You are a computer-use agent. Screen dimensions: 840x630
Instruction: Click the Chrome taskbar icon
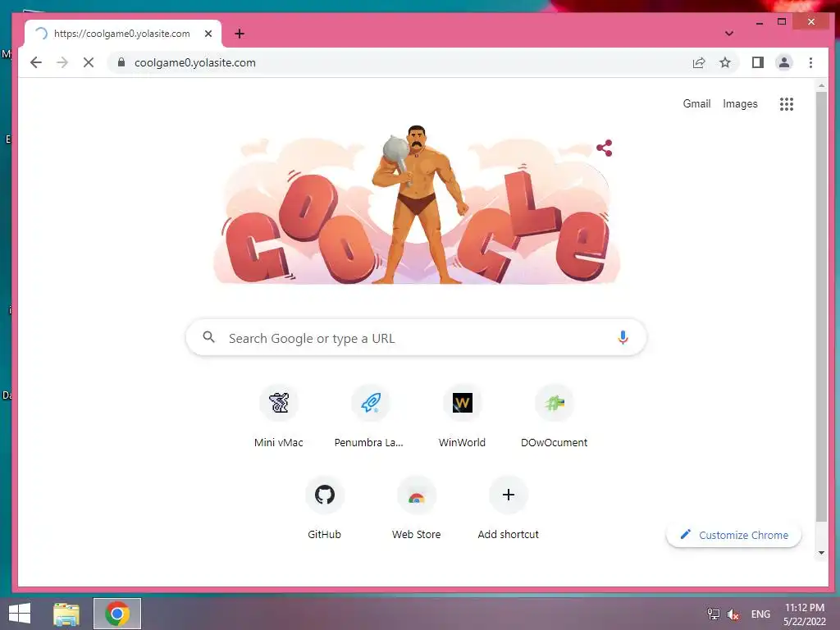click(117, 614)
